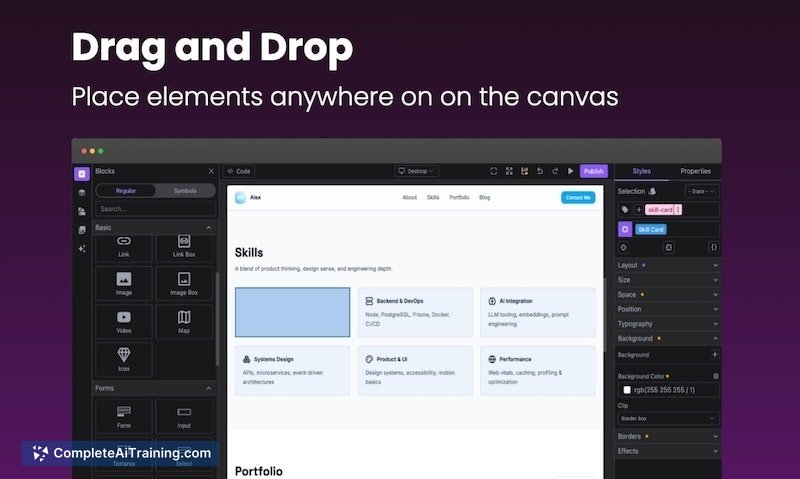This screenshot has width=800, height=479.
Task: Click the white Background Color swatch
Action: coord(627,390)
